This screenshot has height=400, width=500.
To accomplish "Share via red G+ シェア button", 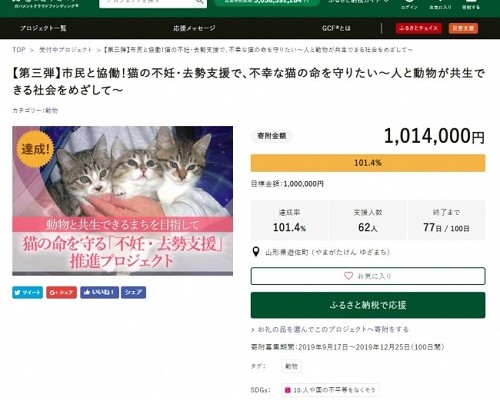I will point(61,292).
